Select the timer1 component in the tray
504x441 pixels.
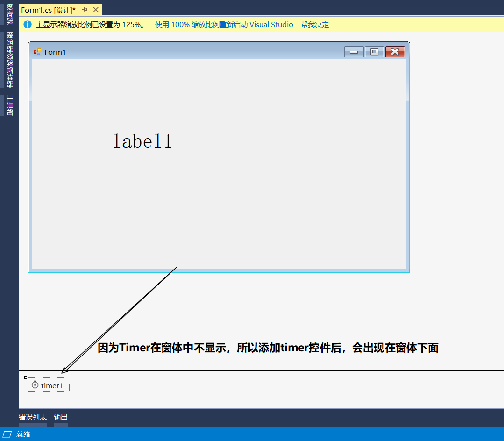[48, 385]
